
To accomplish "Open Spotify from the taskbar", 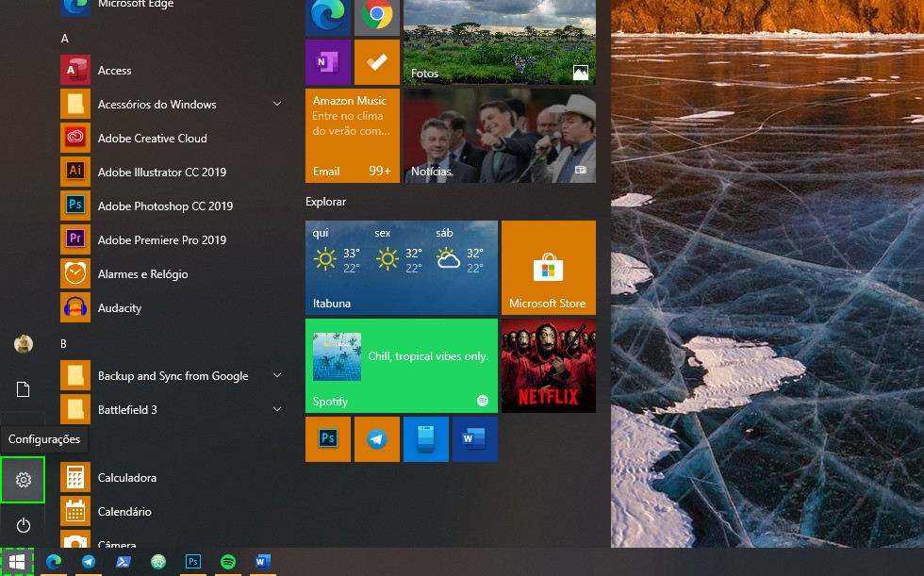I will tap(228, 562).
